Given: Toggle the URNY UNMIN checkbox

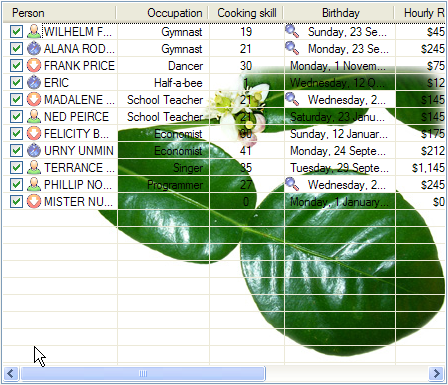Looking at the screenshot, I should (16, 151).
